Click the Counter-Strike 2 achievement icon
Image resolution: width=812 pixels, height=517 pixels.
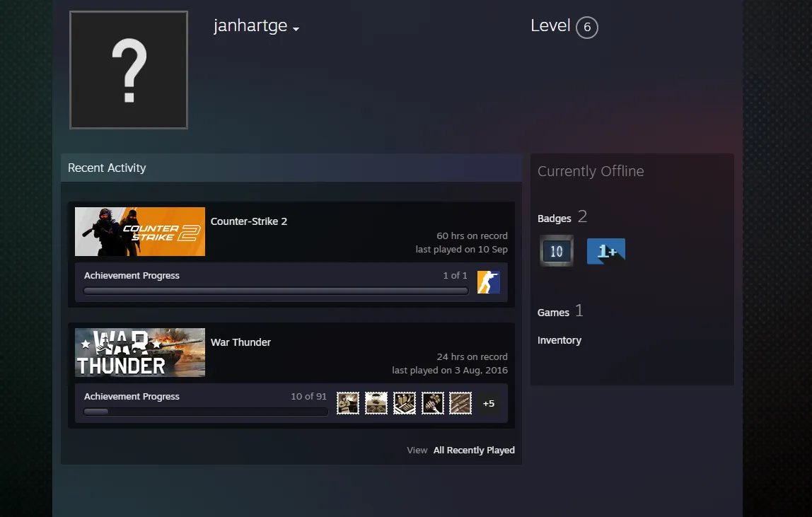(x=488, y=282)
